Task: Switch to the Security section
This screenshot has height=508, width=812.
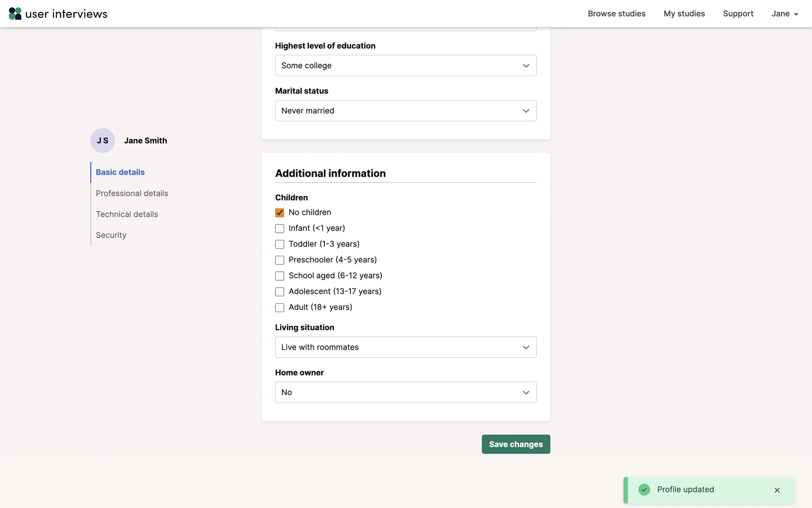Action: pyautogui.click(x=111, y=235)
